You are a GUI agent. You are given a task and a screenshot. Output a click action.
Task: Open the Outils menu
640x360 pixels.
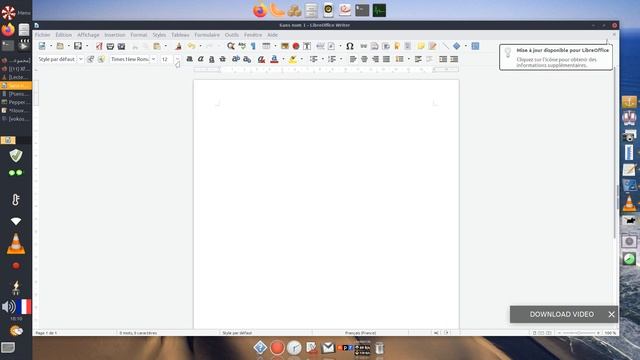pyautogui.click(x=232, y=35)
